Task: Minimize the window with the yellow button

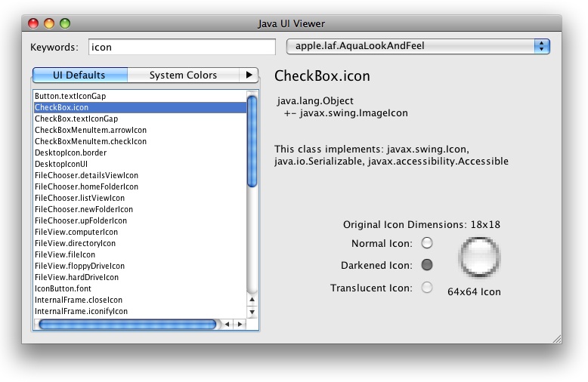Action: 49,23
